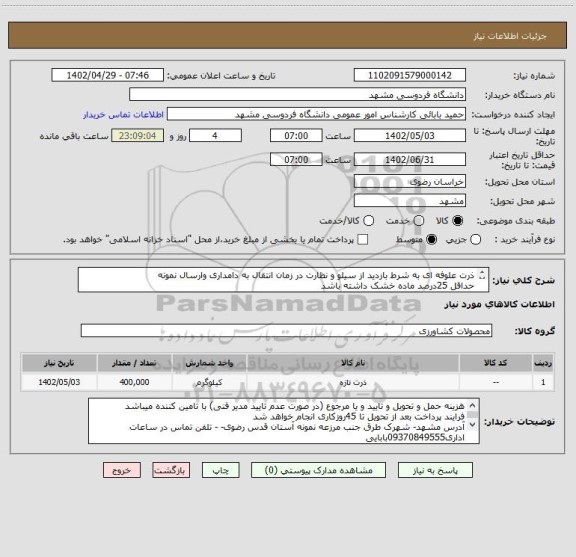576x557 pixels.
Task: Click the price validity date 1402/06/31 field
Action: click(410, 159)
